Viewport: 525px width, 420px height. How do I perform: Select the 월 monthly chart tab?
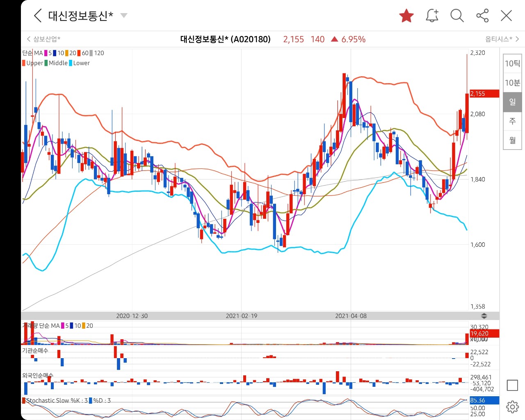512,140
